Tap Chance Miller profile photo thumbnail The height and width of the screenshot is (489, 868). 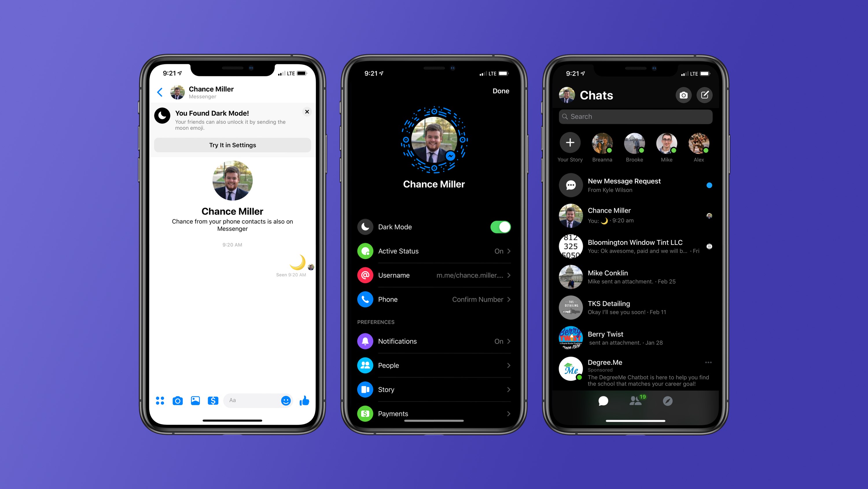(570, 215)
